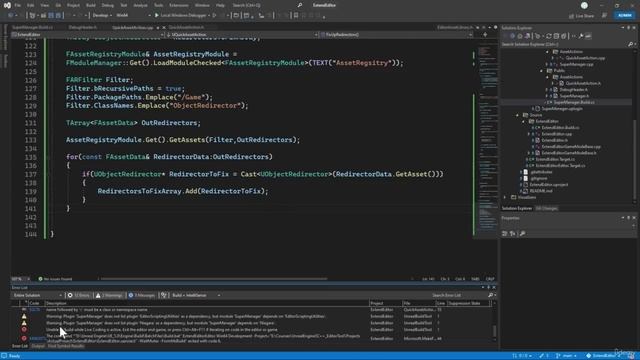640x360 pixels.
Task: Open the Develop configuration dropdown
Action: 102,16
